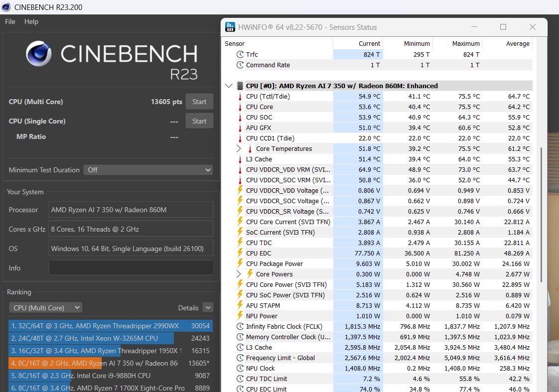Open the Minimum Test Duration dropdown
The width and height of the screenshot is (559, 392).
[x=148, y=170]
